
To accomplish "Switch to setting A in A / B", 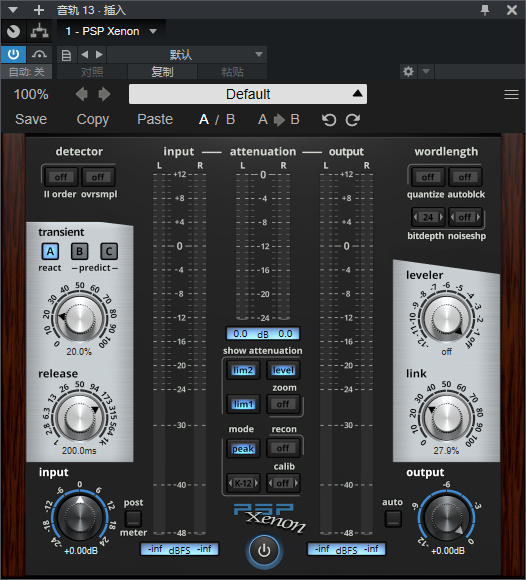I will (203, 119).
